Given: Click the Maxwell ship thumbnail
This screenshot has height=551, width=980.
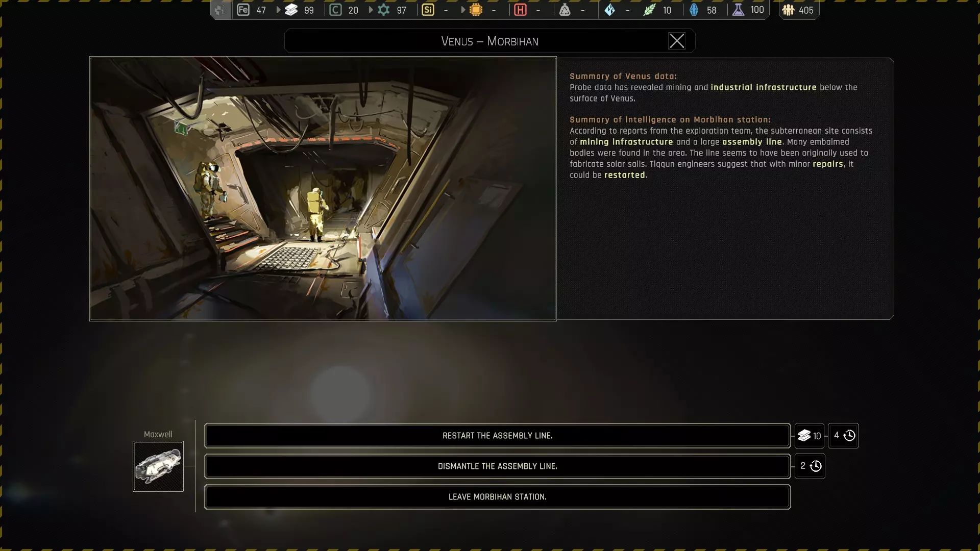Looking at the screenshot, I should 158,466.
